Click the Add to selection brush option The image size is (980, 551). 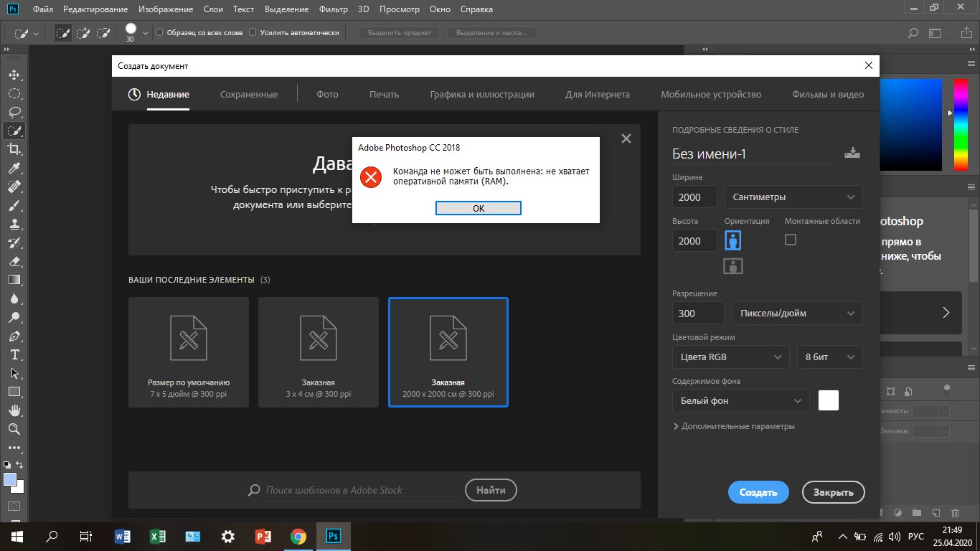[84, 33]
